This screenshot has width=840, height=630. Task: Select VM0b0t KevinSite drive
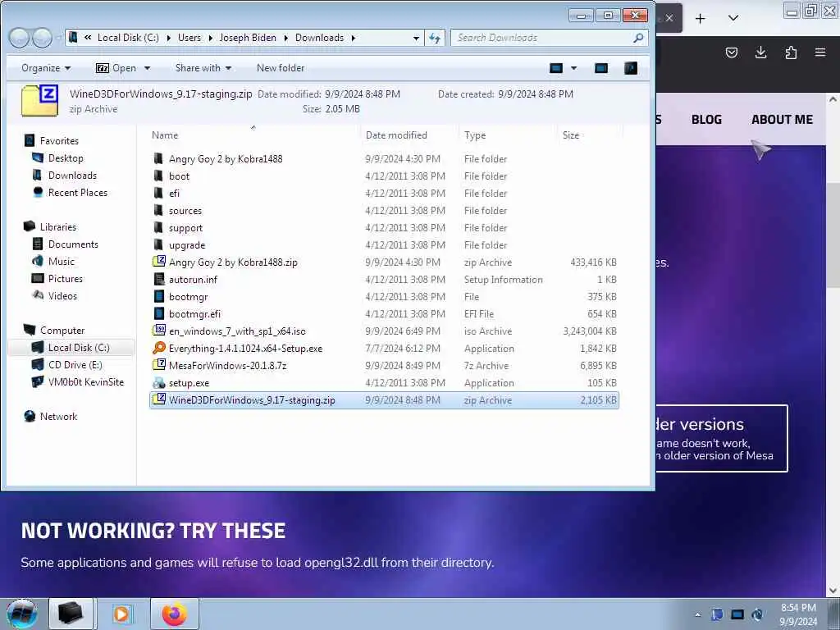pyautogui.click(x=85, y=382)
